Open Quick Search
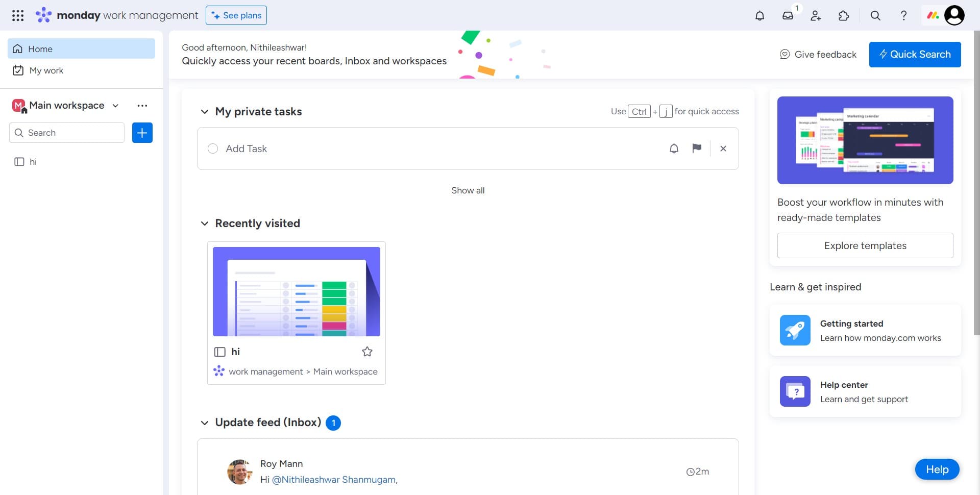Screen dimensions: 980x495 tap(915, 54)
